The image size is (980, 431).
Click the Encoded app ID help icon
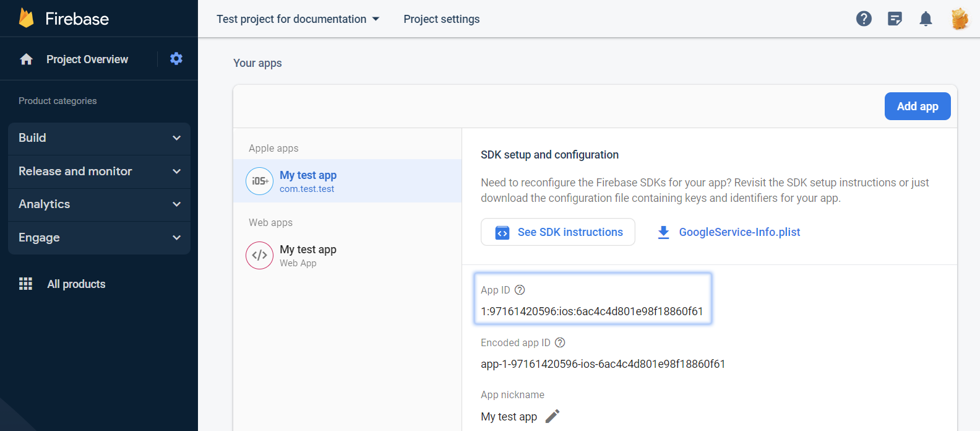pos(560,342)
